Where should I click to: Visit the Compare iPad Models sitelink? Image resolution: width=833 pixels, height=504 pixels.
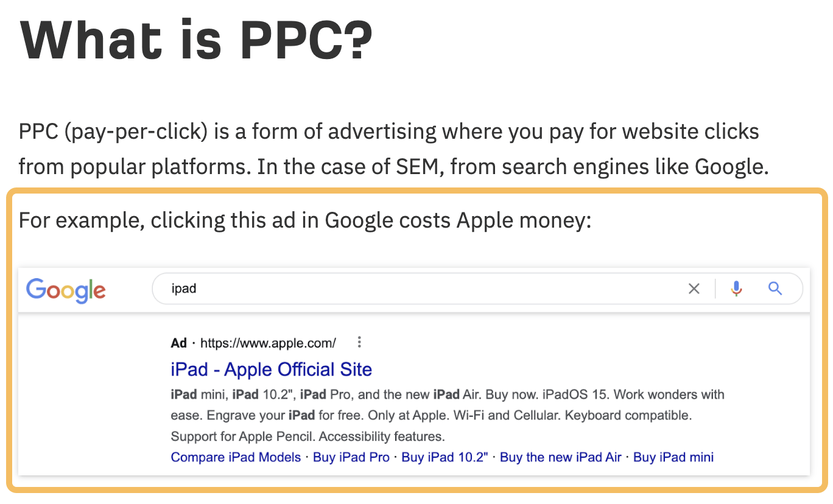point(236,457)
